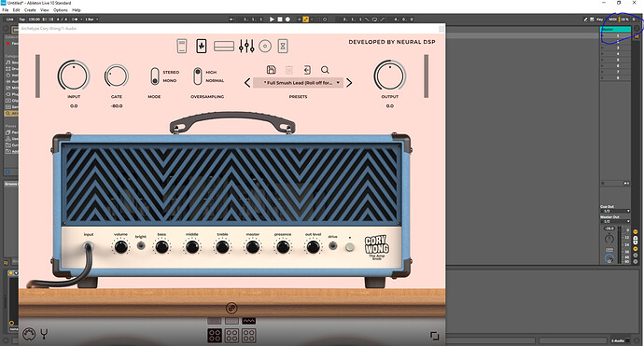Viewport: 644px width, 346px height.
Task: Click the plugin Gate knob
Action: point(117,76)
